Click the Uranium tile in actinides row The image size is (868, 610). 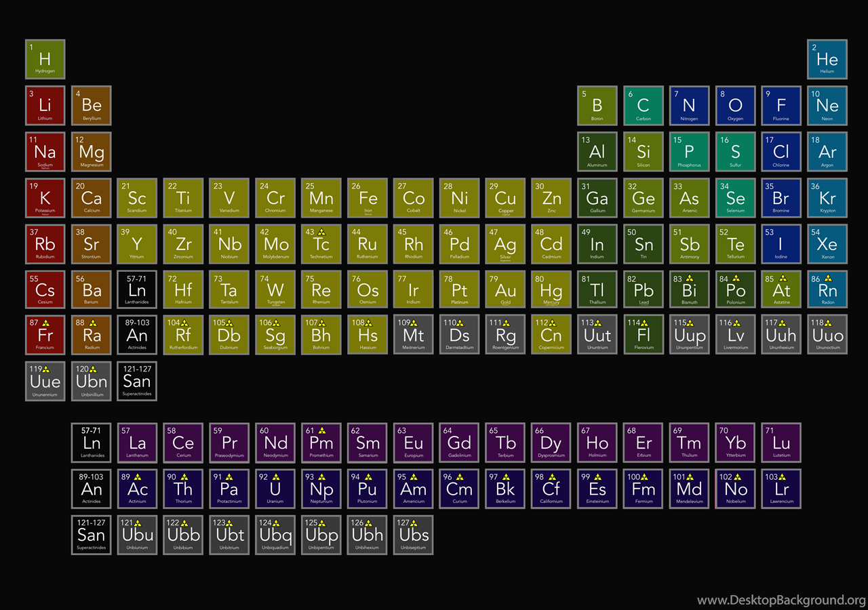[x=275, y=489]
